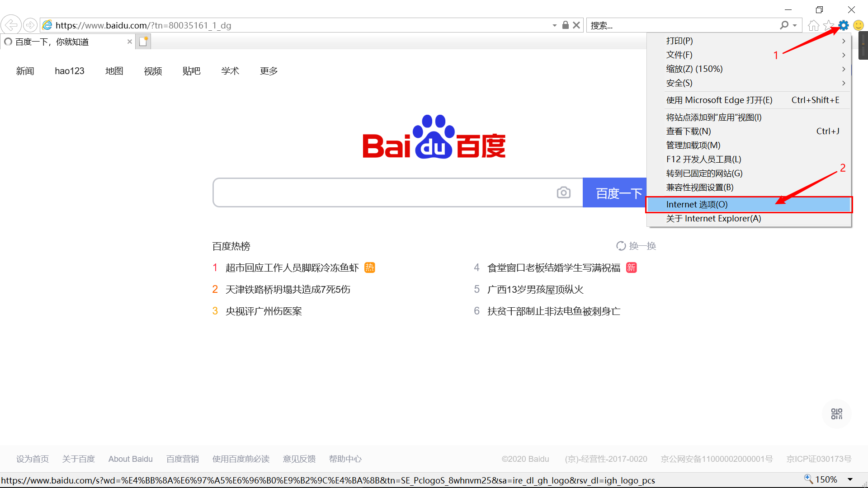Select Internet 选项(O) menu item
The height and width of the screenshot is (488, 868).
tap(750, 204)
